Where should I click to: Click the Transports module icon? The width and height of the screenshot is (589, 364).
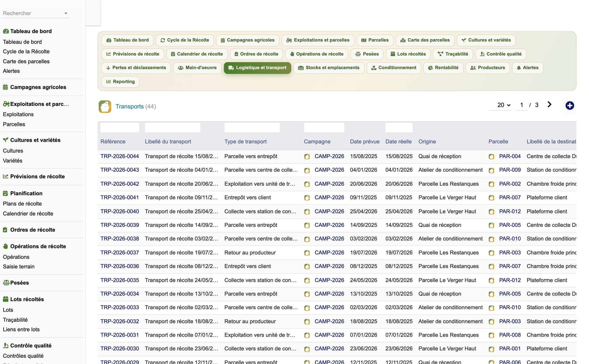tap(105, 106)
